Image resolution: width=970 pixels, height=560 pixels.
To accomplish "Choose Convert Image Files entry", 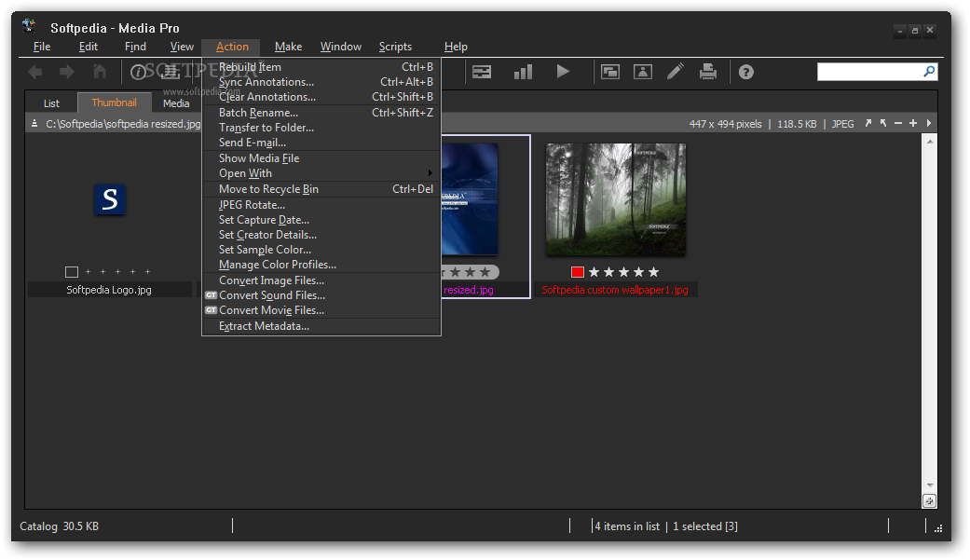I will (x=321, y=280).
